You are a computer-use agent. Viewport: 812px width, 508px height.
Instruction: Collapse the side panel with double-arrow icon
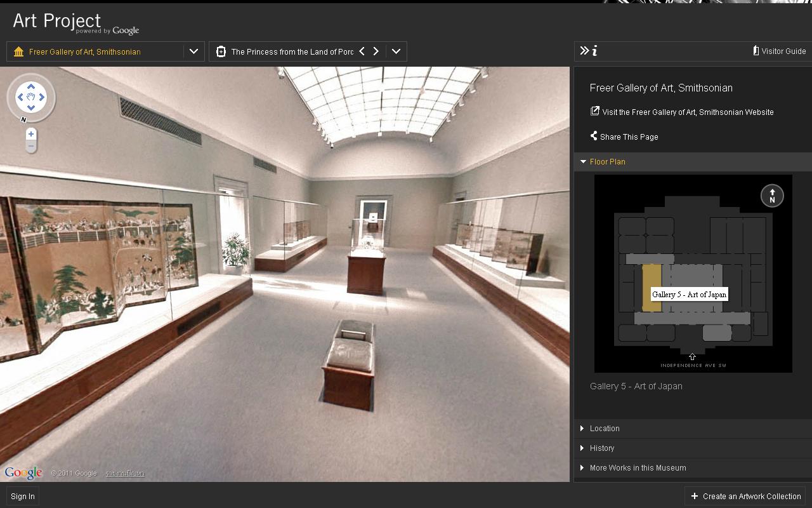(584, 51)
